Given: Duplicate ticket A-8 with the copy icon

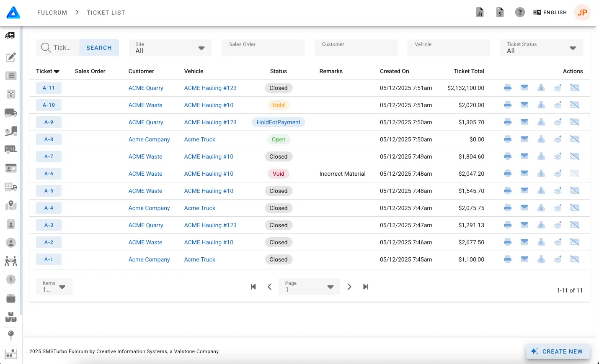Looking at the screenshot, I should [x=558, y=139].
